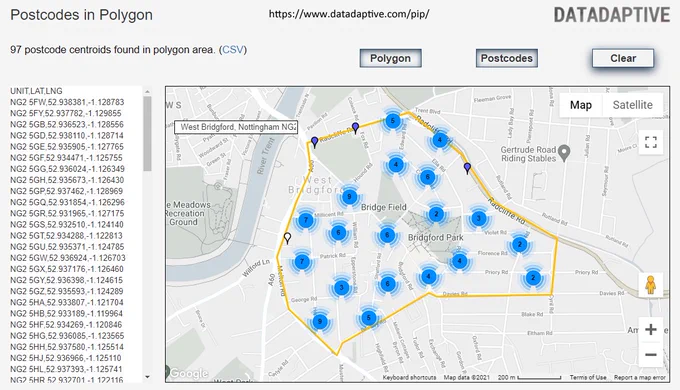The image size is (680, 390).
Task: Click the datadaptive.com/pip URL text
Action: [349, 14]
